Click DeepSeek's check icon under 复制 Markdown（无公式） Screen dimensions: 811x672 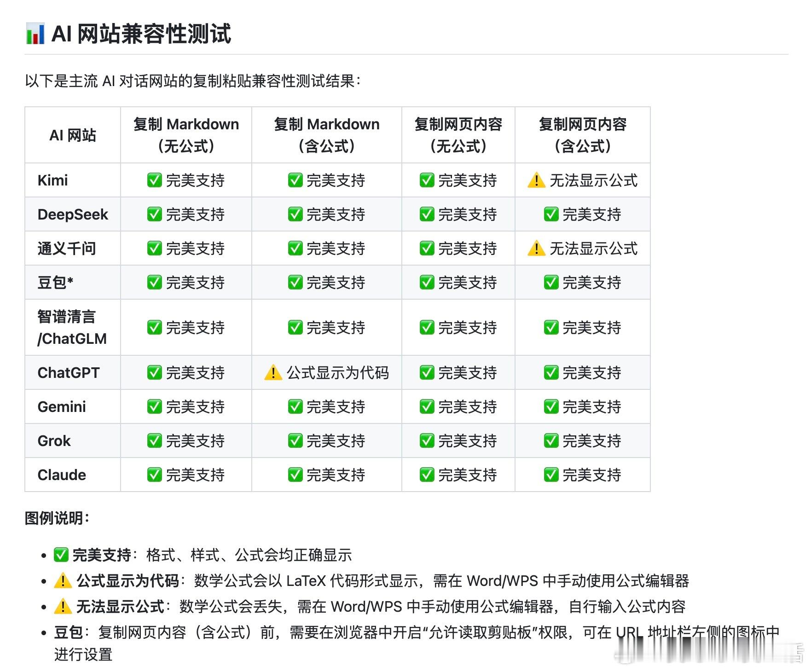155,214
